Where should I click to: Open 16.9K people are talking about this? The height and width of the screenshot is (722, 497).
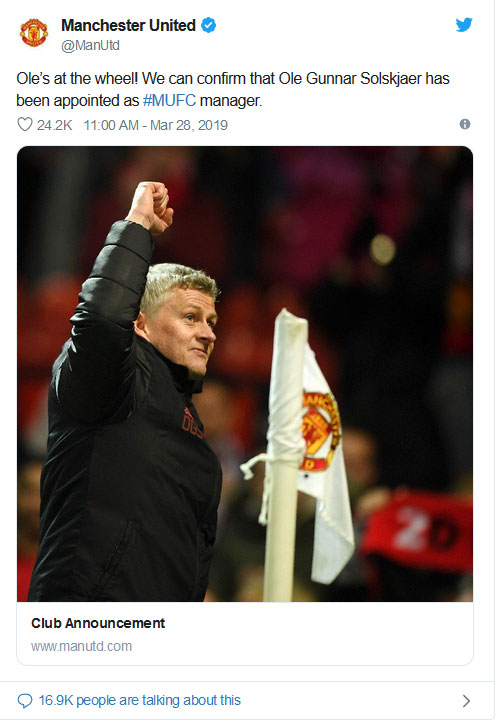(x=140, y=700)
